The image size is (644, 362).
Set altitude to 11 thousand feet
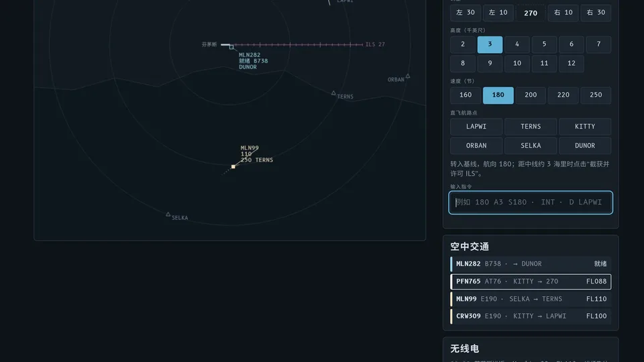pos(544,63)
